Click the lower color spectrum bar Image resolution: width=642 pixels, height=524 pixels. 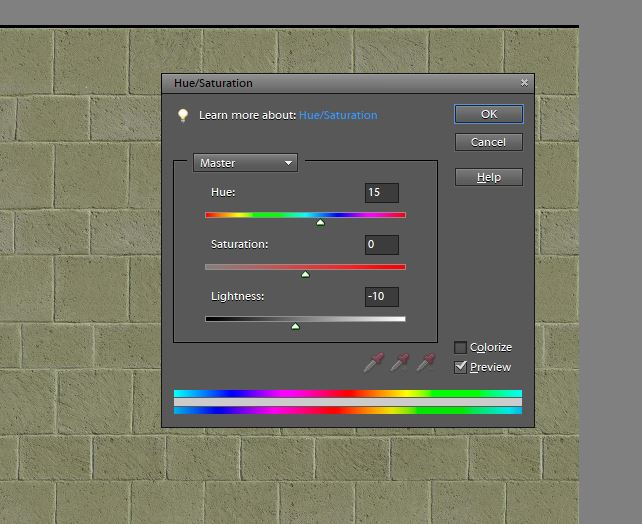[x=347, y=410]
